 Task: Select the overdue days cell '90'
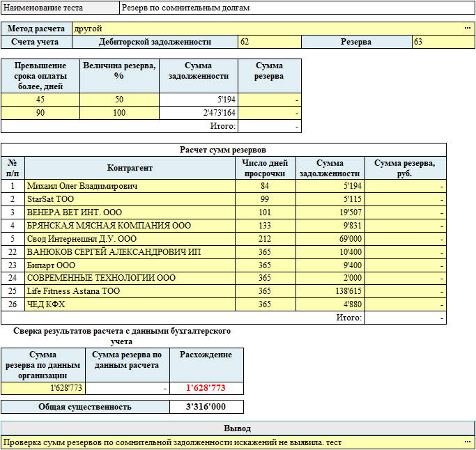click(x=40, y=113)
